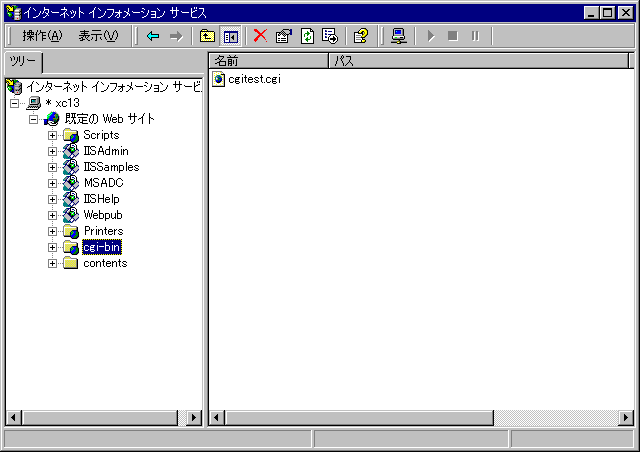Expand the IISHelp node
Screen dimensions: 640x452
coord(52,199)
